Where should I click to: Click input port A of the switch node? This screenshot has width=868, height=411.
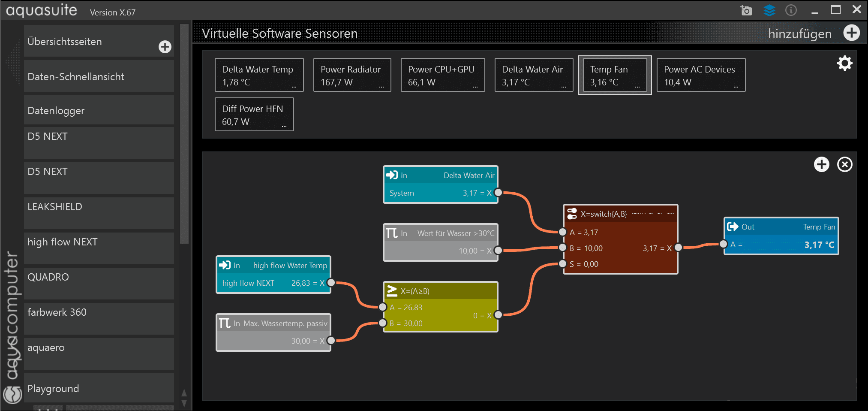[563, 232]
